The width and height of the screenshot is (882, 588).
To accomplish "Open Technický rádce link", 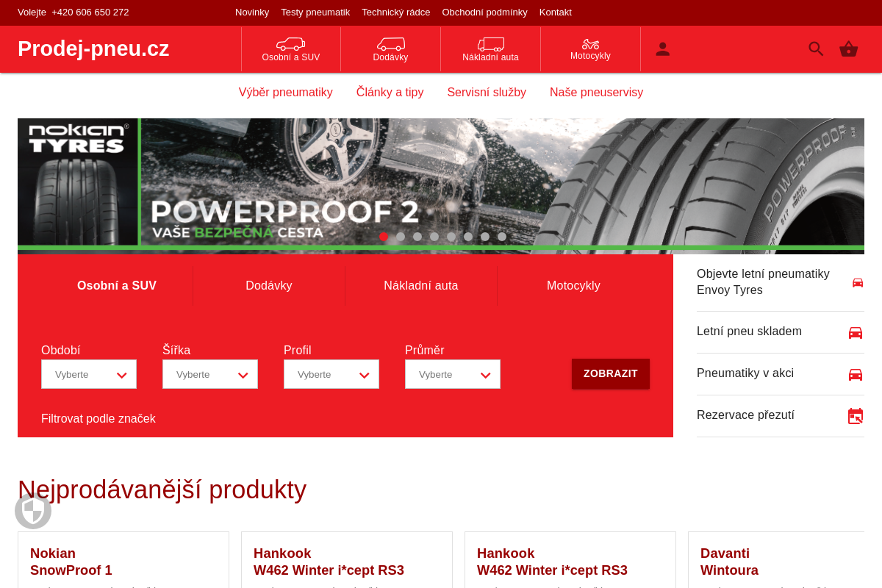I will tap(396, 12).
